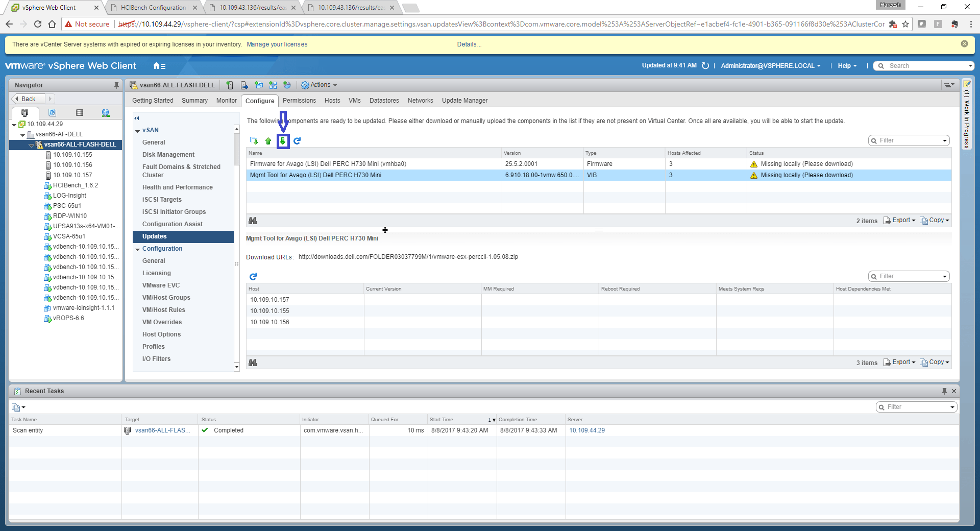The image size is (980, 531).
Task: Pin the Recent Tasks panel
Action: pos(944,391)
